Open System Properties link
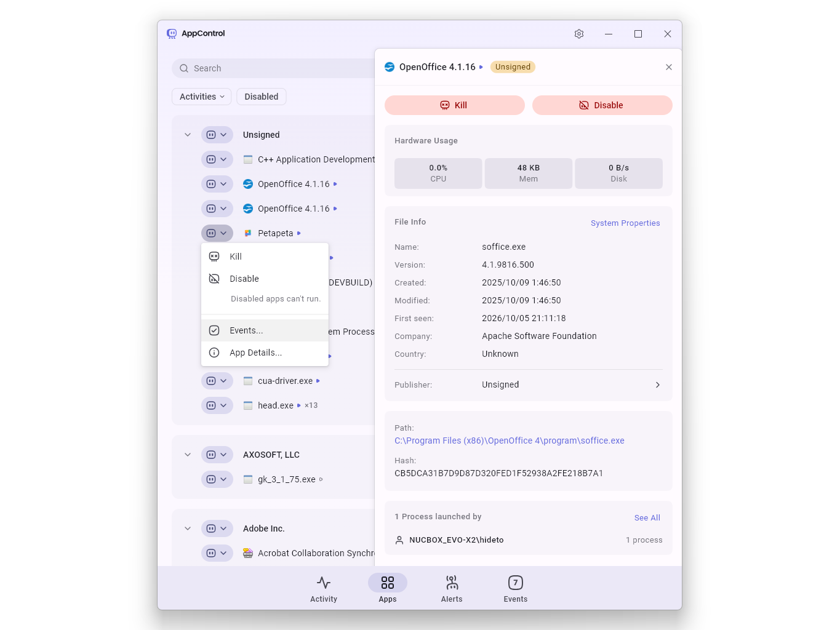The image size is (840, 630). 625,223
